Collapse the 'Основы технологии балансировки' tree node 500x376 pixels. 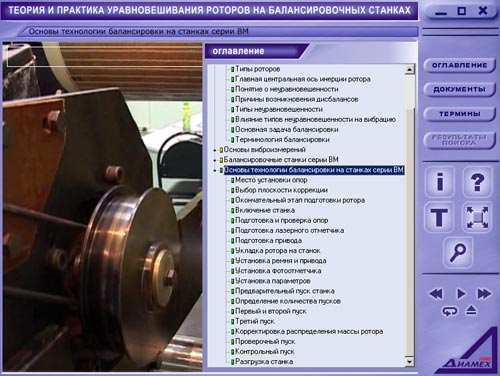(x=215, y=170)
